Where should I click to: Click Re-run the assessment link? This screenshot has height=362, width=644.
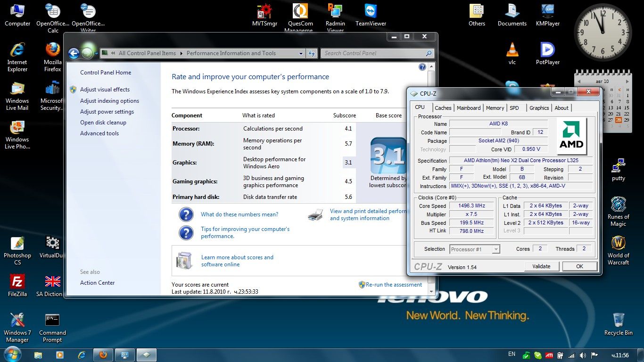tap(394, 285)
